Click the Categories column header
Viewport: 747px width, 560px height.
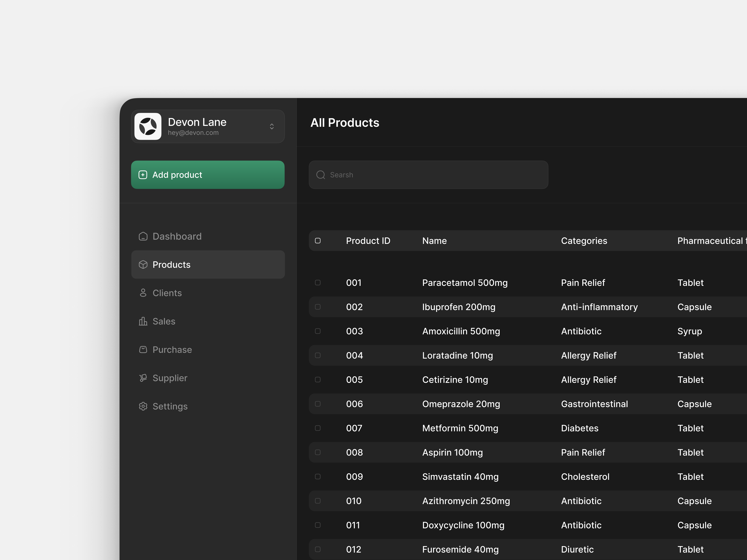[584, 241]
